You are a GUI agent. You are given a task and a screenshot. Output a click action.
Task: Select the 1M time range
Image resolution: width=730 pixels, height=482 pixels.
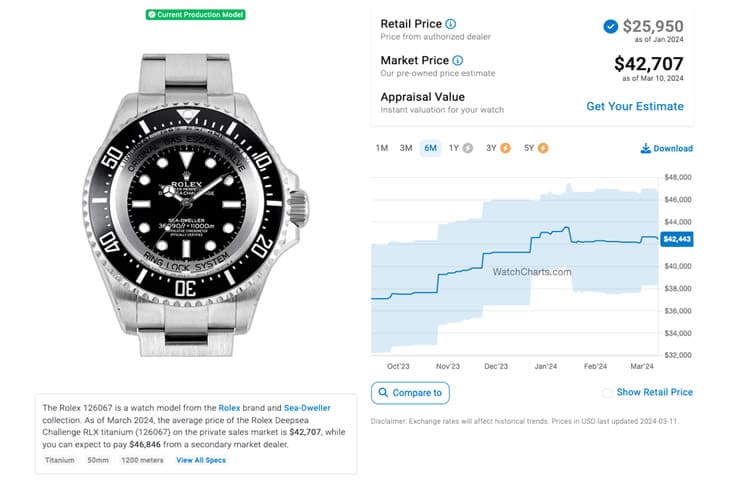(382, 148)
